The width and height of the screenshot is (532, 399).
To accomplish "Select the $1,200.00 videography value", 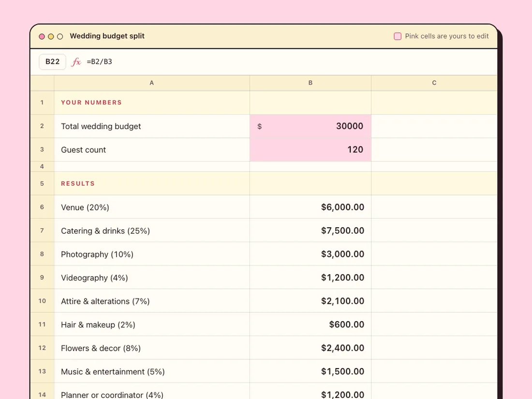I will tap(310, 278).
